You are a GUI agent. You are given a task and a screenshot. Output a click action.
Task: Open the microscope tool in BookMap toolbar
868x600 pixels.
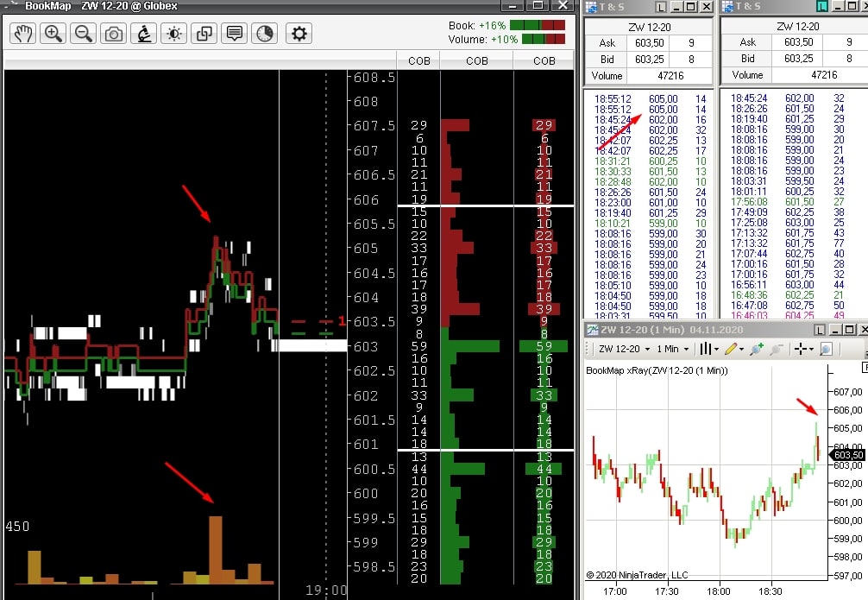[x=144, y=34]
